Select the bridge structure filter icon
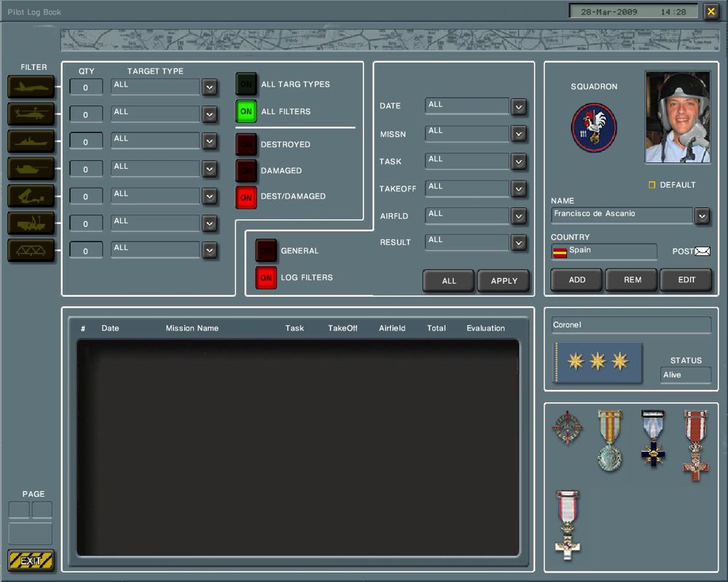The image size is (728, 582). [x=31, y=250]
